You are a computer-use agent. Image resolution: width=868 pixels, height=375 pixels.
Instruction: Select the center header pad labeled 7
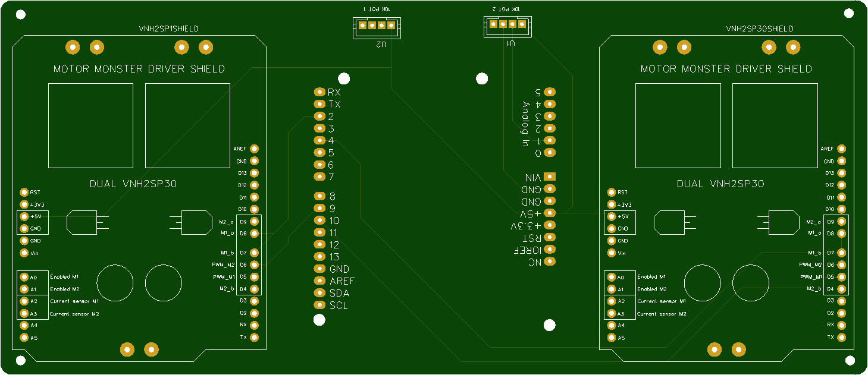319,177
